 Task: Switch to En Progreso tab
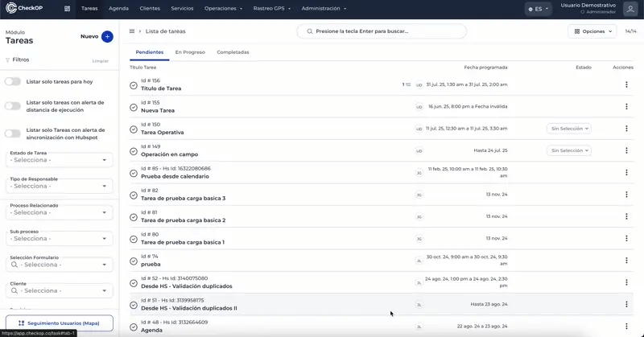point(190,52)
